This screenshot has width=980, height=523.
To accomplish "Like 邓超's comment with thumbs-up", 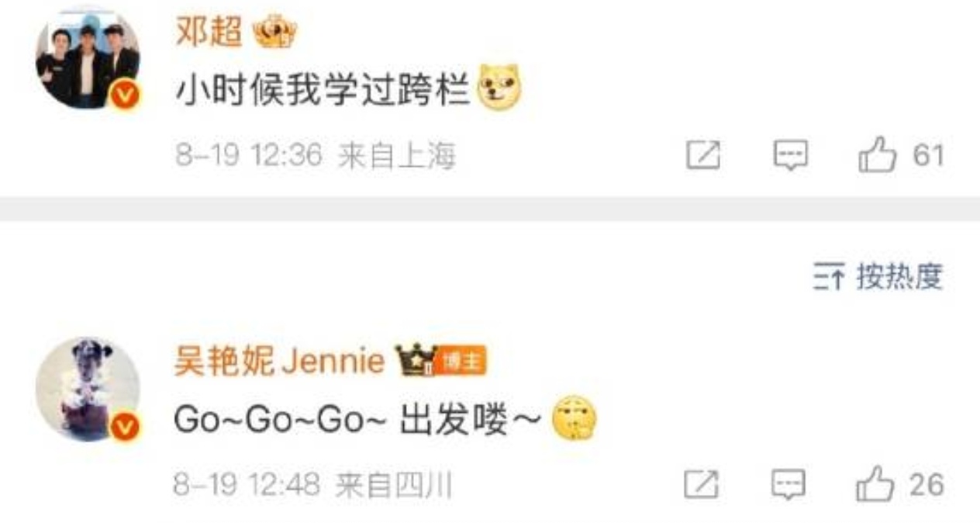I will click(x=877, y=155).
